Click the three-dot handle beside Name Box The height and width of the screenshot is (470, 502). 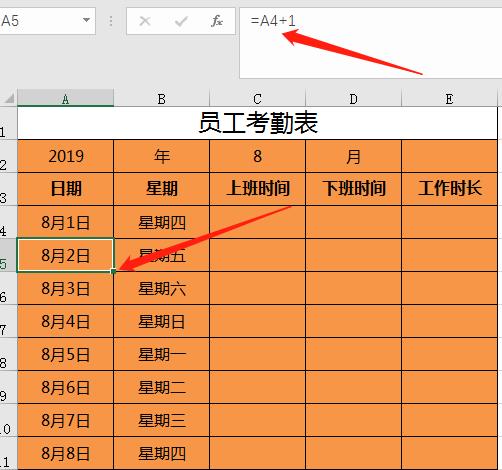111,21
